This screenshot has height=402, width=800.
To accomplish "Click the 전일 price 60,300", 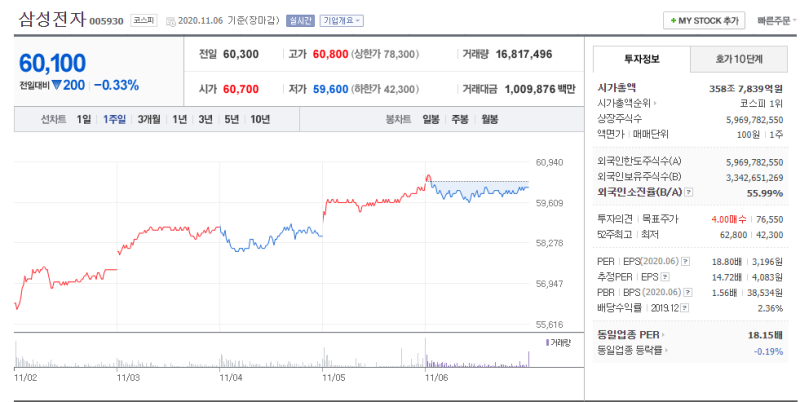I will click(241, 54).
